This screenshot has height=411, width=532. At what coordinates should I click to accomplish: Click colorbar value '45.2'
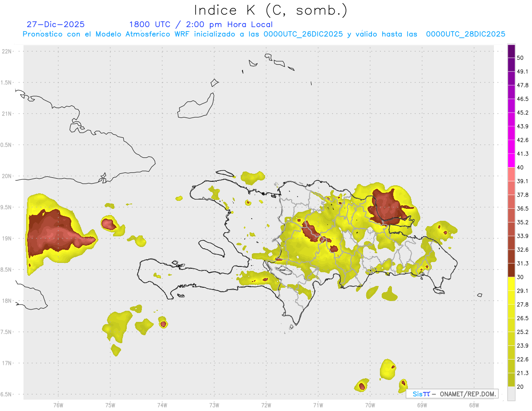click(x=523, y=113)
